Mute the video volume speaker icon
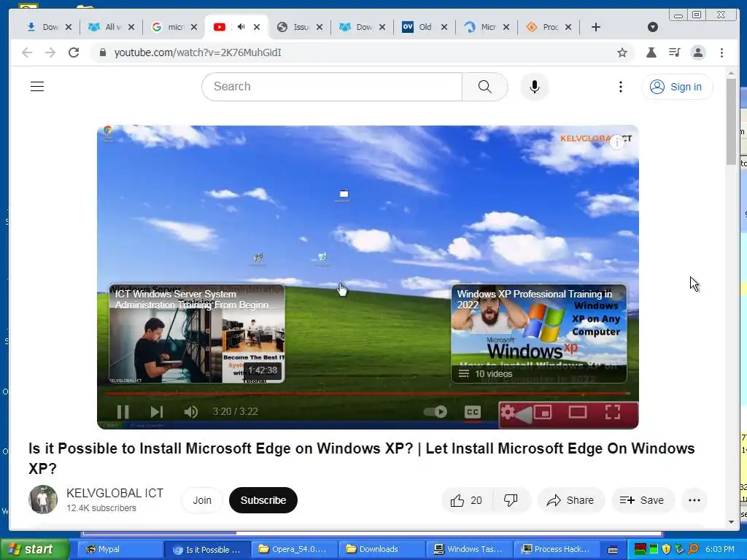Viewport: 747px width, 560px height. [x=190, y=411]
